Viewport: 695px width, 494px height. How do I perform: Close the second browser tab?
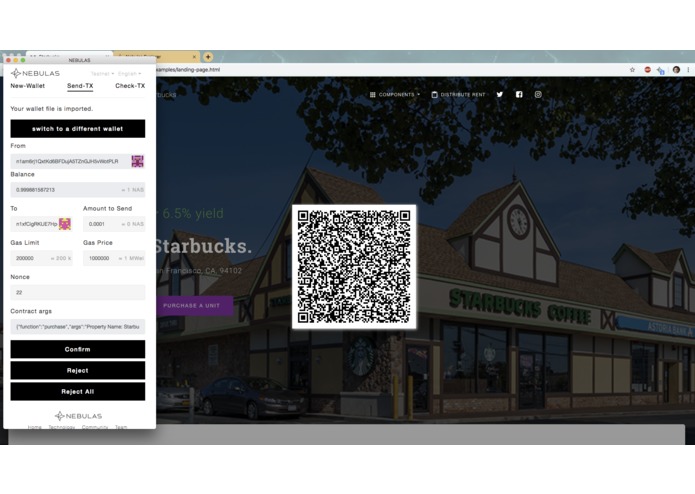tap(194, 57)
